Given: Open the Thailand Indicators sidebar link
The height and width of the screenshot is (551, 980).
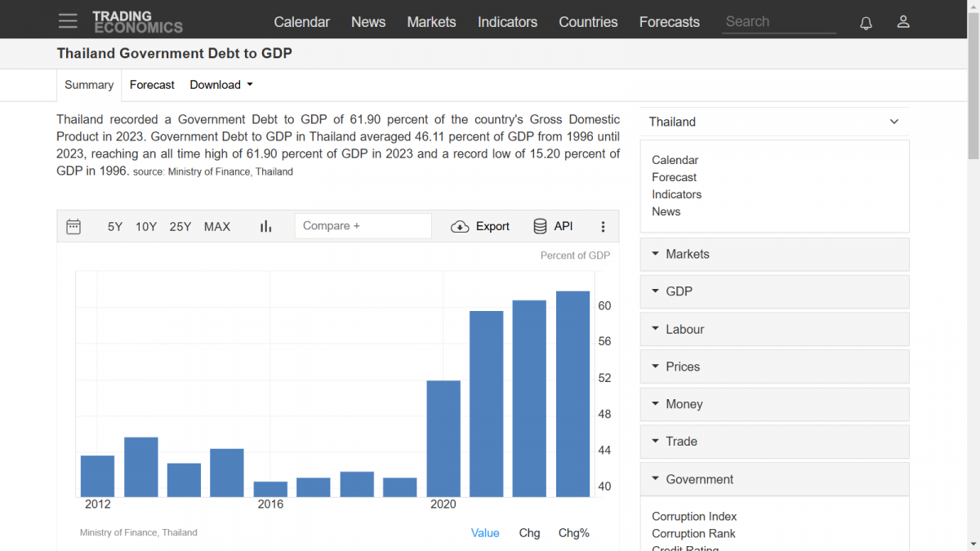Looking at the screenshot, I should point(677,194).
